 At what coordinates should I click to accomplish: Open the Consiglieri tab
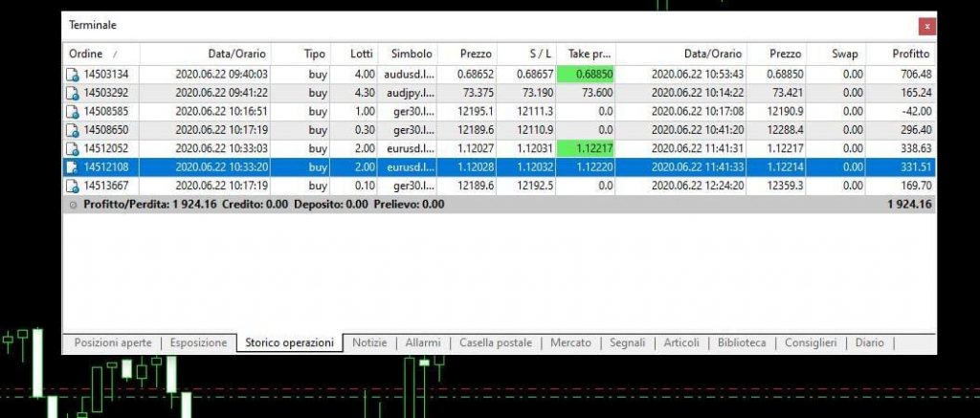click(x=811, y=343)
